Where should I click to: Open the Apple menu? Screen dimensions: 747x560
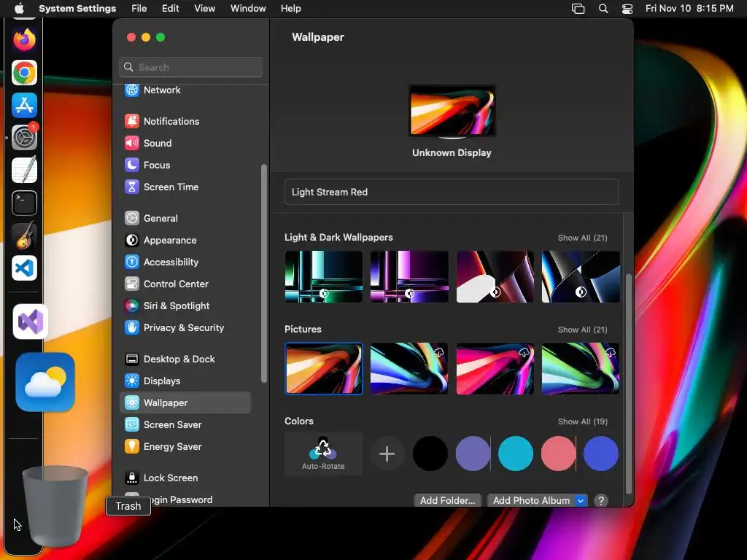pyautogui.click(x=19, y=8)
